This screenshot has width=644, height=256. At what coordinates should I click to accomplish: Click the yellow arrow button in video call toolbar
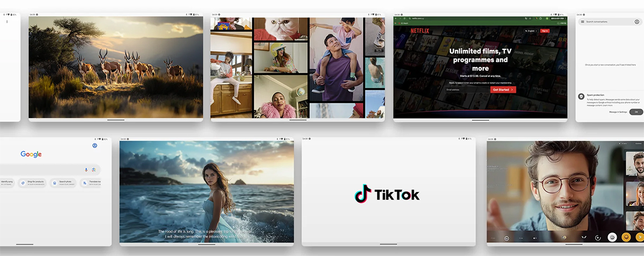[x=640, y=237]
